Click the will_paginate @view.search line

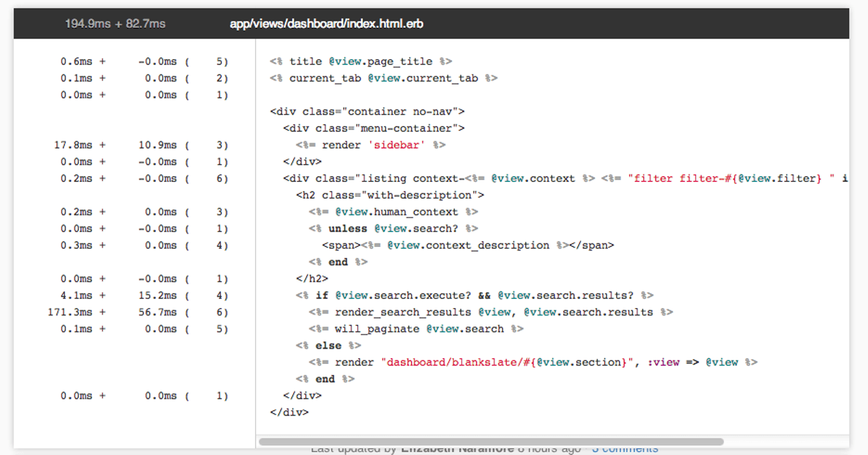pos(416,329)
